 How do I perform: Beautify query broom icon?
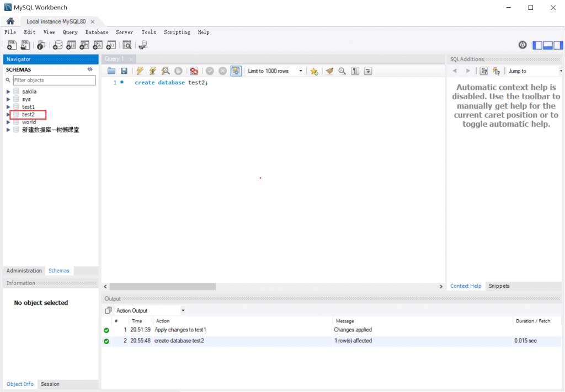[x=329, y=71]
